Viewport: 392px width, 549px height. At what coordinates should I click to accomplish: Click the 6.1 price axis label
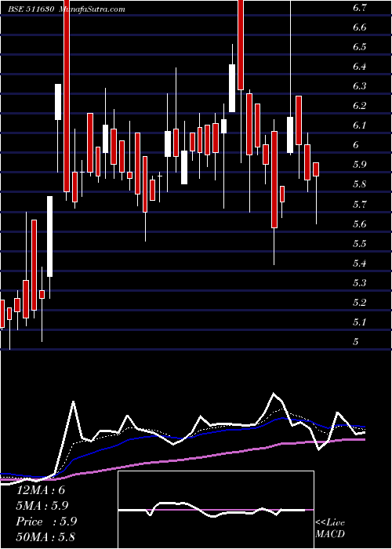point(360,125)
